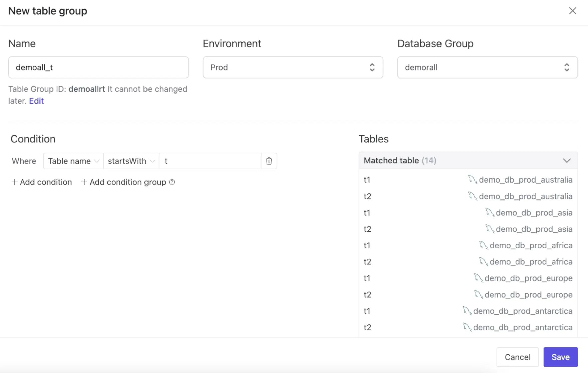This screenshot has height=373, width=588.
Task: Click MySQL icon beside t2 demo_db_prod_antarctica
Action: pyautogui.click(x=467, y=327)
